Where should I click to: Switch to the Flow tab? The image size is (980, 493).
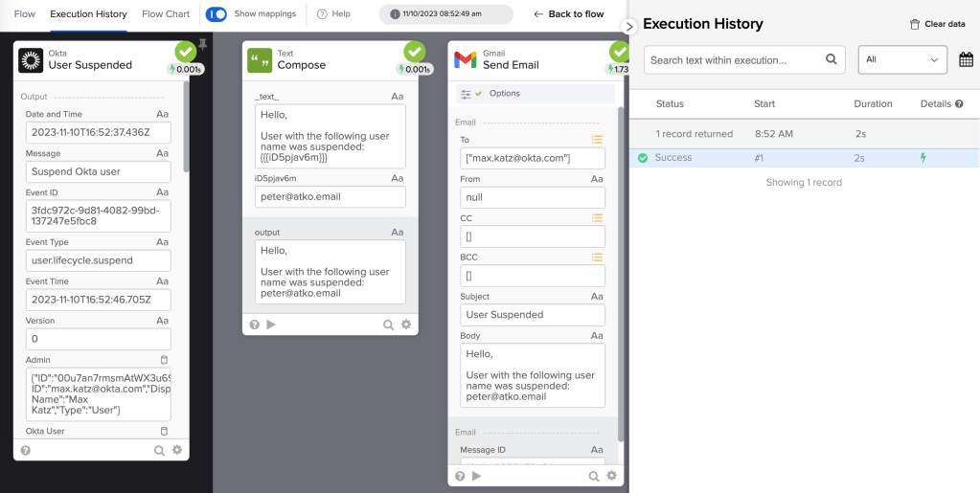24,14
